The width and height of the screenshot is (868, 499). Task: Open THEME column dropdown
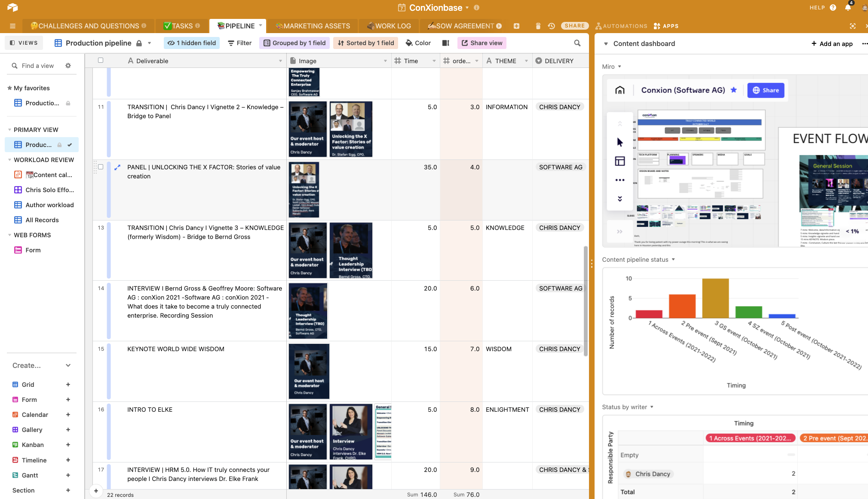[x=526, y=61]
